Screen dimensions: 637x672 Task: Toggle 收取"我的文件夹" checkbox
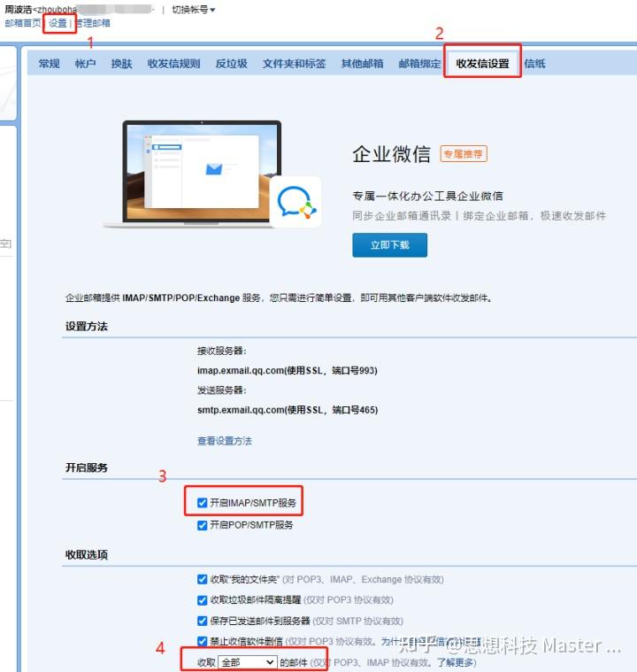click(203, 579)
